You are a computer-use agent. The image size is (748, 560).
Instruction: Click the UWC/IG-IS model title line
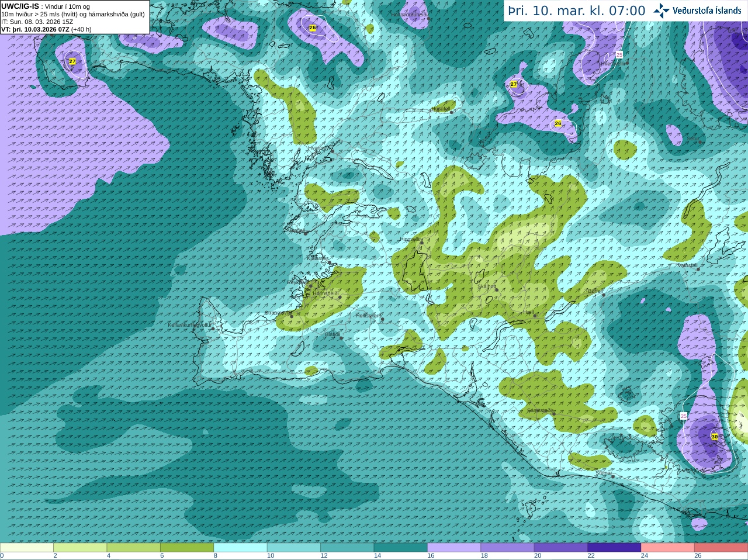pos(46,6)
